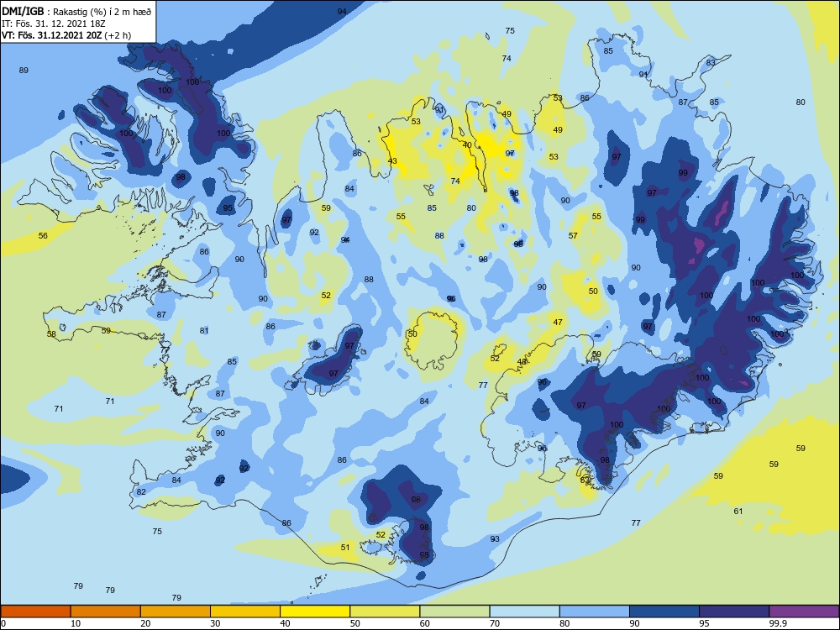840x630 pixels.
Task: Click the golden 30–40 legend swatch
Action: pyautogui.click(x=245, y=612)
